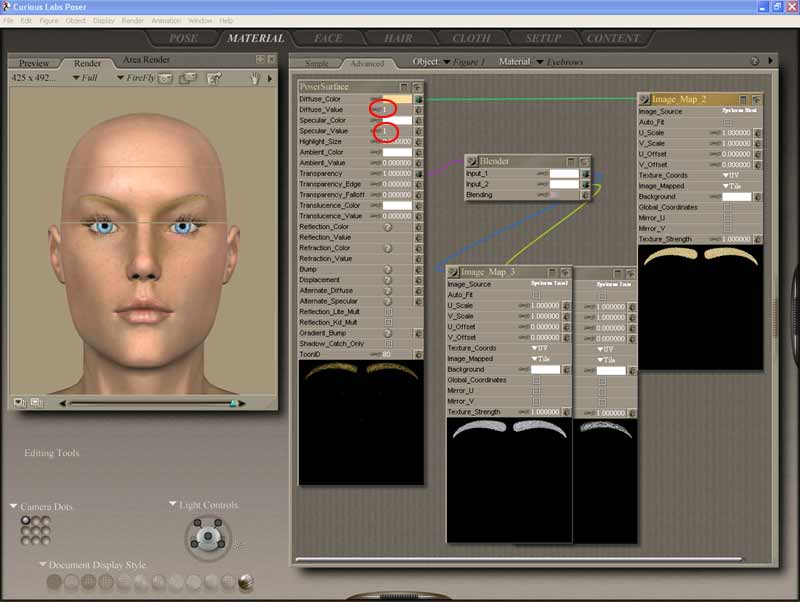
Task: Click the top-left camera dot
Action: point(27,521)
